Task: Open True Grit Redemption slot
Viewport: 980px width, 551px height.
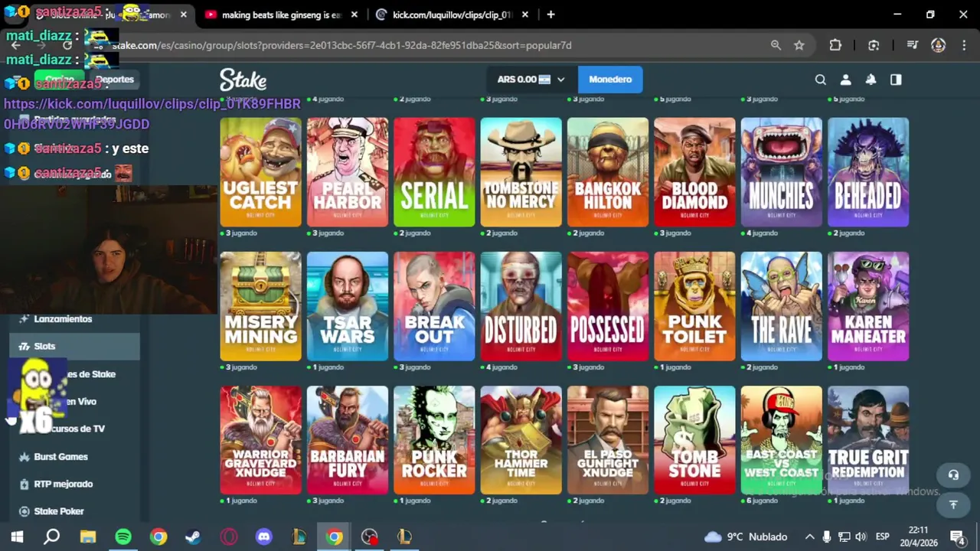Action: pos(868,440)
